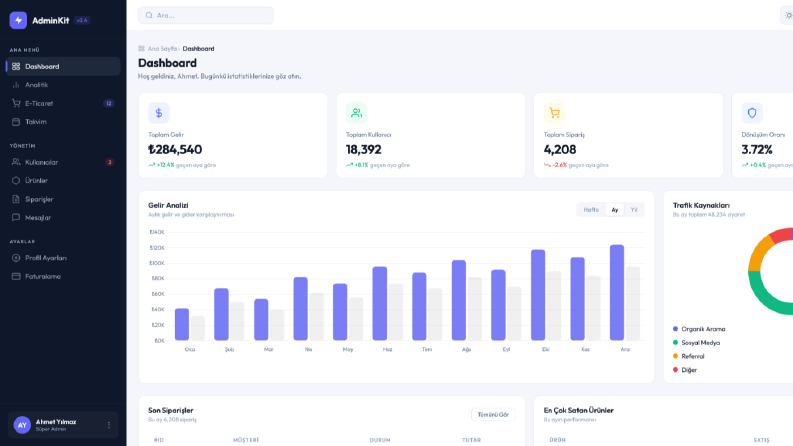Click the Profil Ayarları gear icon
The image size is (793, 446).
16,258
